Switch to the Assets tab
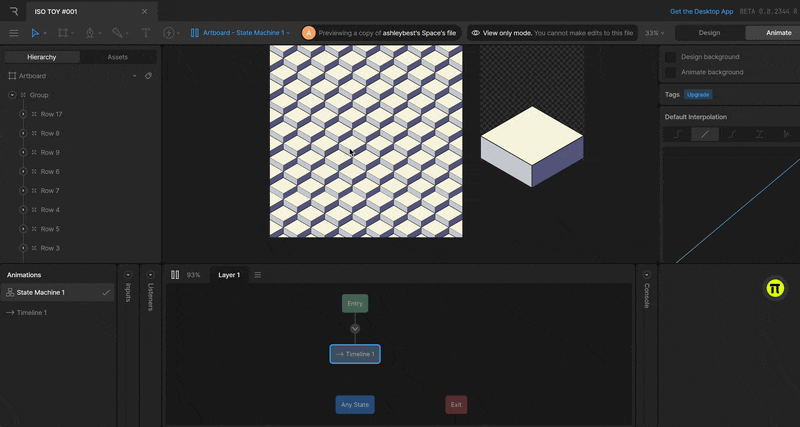The width and height of the screenshot is (800, 427). pyautogui.click(x=118, y=57)
